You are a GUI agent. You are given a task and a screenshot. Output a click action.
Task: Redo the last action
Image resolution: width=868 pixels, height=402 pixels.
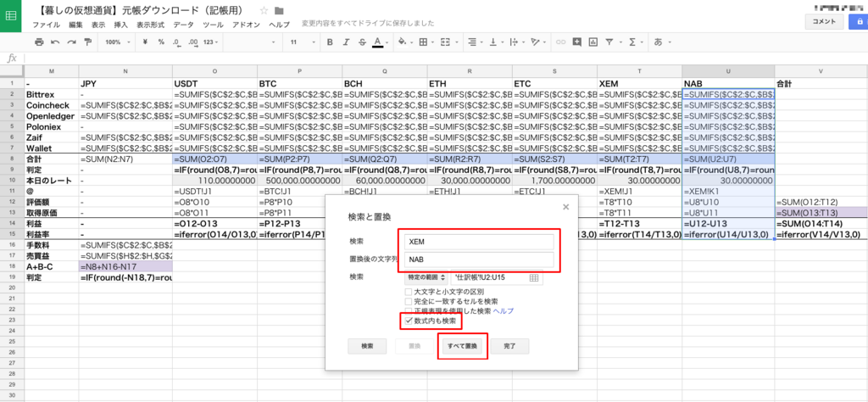tap(71, 42)
